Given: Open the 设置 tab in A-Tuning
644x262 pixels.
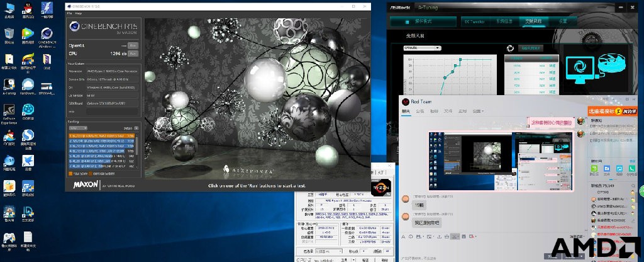Looking at the screenshot, I should tap(563, 21).
